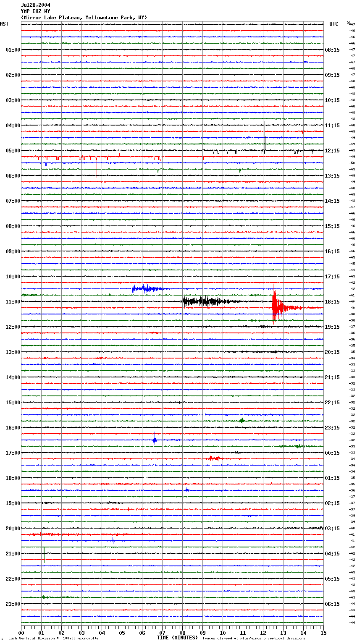This screenshot has width=357, height=644.
Task: Click the 11:00 MST time label
Action: pos(13,302)
